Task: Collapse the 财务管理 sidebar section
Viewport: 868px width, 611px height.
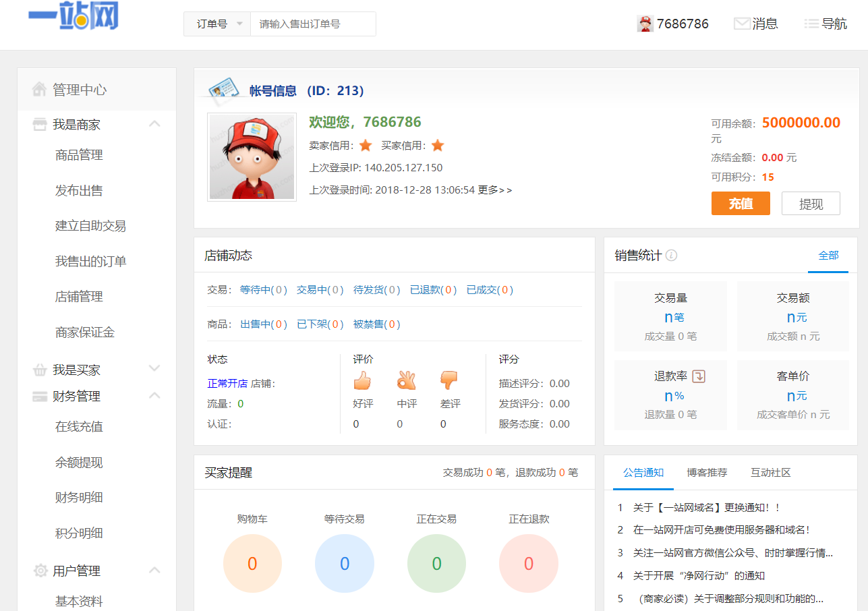Action: 154,395
